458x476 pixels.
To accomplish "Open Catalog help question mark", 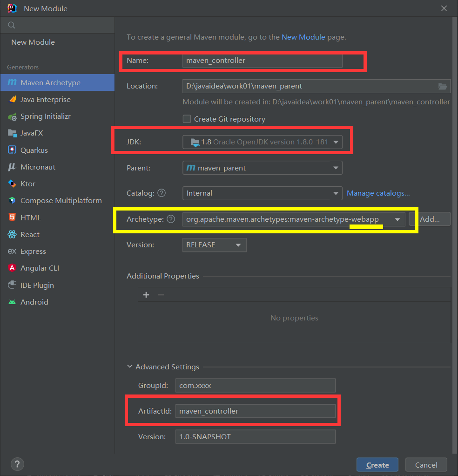I will pyautogui.click(x=162, y=193).
